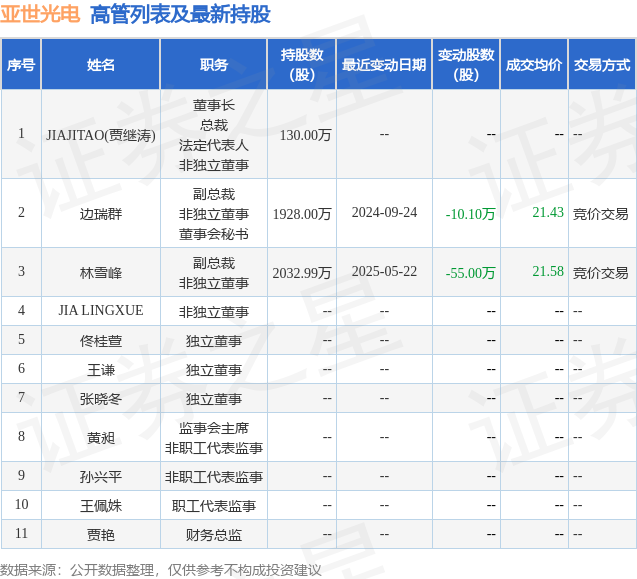
Task: Select the 财务总监 position cell
Action: pos(213,535)
